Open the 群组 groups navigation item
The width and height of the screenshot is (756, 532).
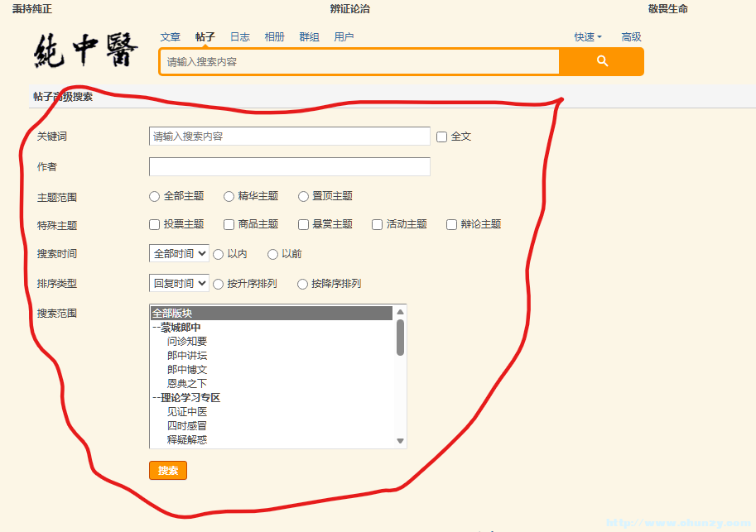pyautogui.click(x=309, y=36)
